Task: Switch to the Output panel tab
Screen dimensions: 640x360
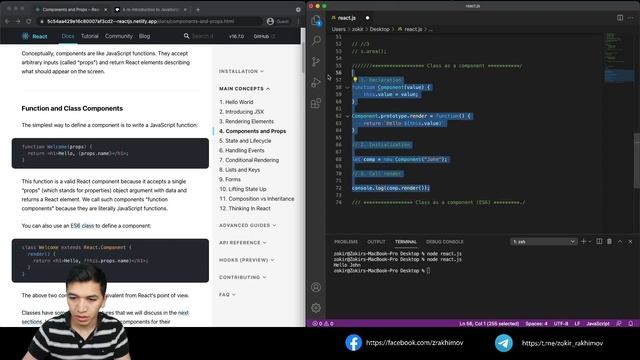Action: pos(376,242)
